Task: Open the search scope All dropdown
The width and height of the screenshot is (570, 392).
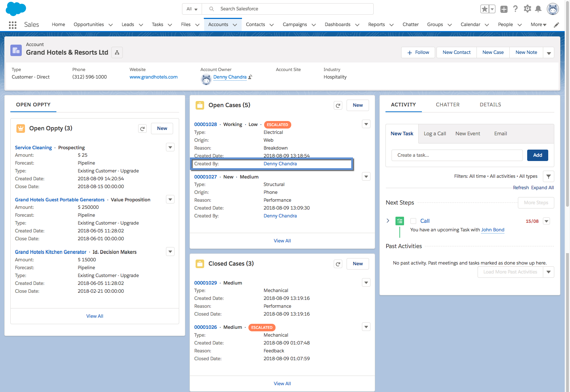Action: click(192, 9)
